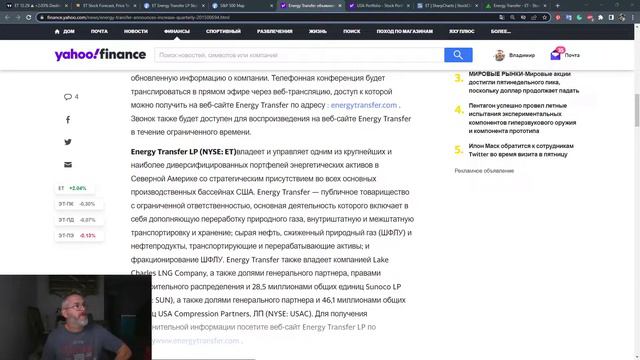Open the ПОЧТА menu item
This screenshot has height=360, width=640.
click(x=99, y=31)
